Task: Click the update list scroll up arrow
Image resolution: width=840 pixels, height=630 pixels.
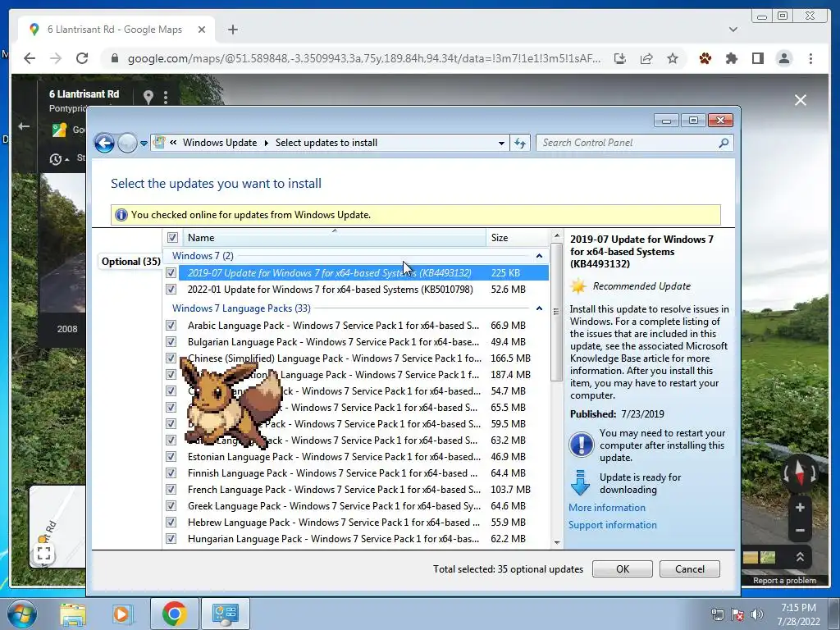Action: [557, 235]
